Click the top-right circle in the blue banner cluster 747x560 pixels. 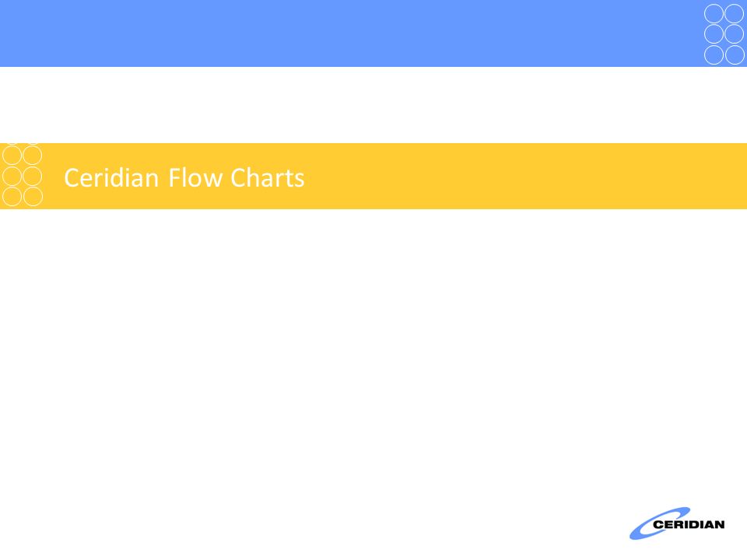pyautogui.click(x=734, y=13)
